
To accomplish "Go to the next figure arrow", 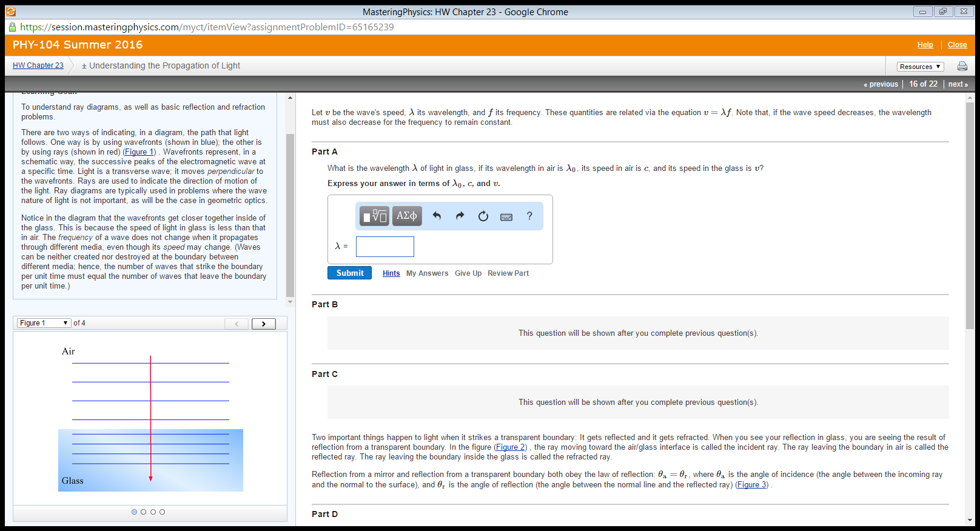I will pyautogui.click(x=263, y=324).
